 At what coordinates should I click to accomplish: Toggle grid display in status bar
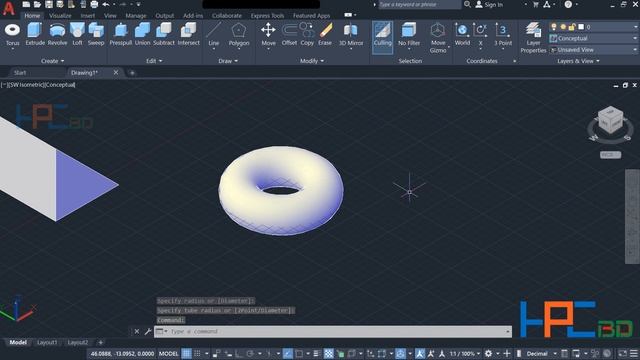[x=187, y=353]
